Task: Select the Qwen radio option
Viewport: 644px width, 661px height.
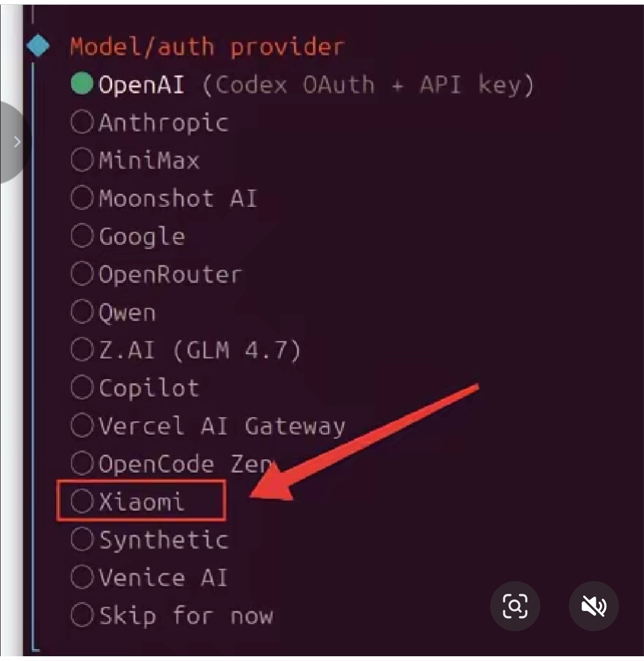Action: pyautogui.click(x=82, y=312)
